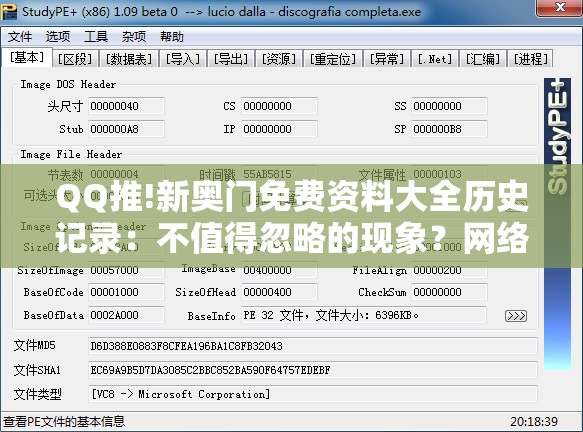
Task: Select the 时间戳 field 55AB5815
Action: (x=280, y=174)
